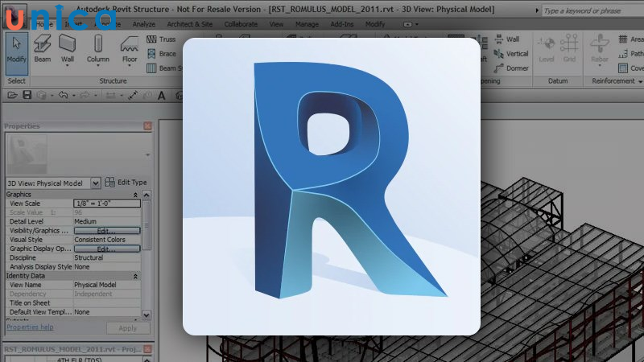Image resolution: width=644 pixels, height=362 pixels.
Task: Click the Save icon in quick access toolbar
Action: [27, 96]
